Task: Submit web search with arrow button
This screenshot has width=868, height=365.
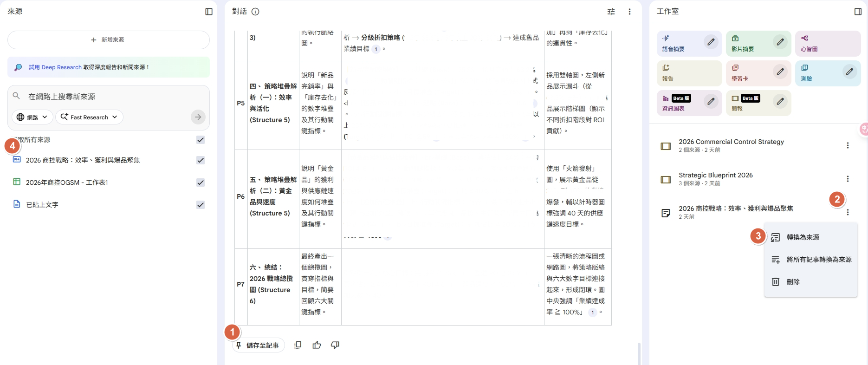Action: pyautogui.click(x=198, y=117)
